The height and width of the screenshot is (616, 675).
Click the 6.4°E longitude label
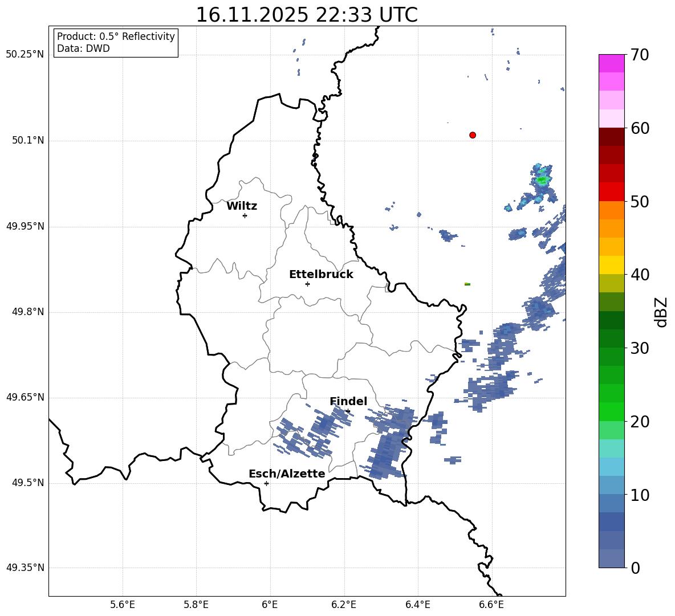[x=417, y=605]
